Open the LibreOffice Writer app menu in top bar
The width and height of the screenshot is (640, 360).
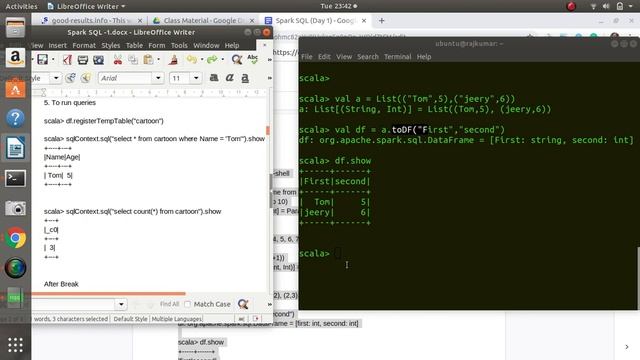[87, 6]
